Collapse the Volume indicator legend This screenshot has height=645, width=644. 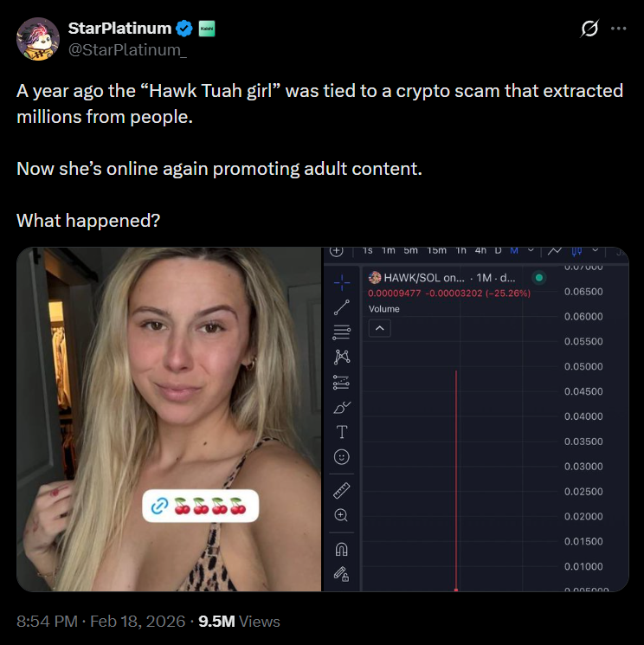379,328
